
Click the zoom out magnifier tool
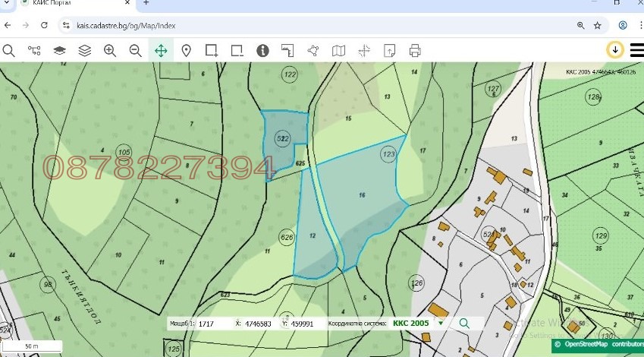tap(135, 51)
